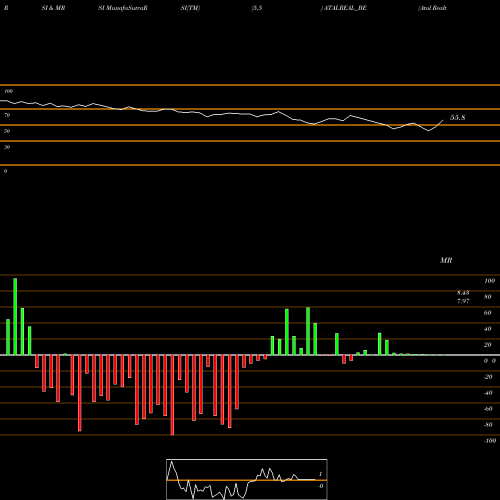Open the mini overview chart thumbnail
The image size is (500, 500).
[x=247, y=479]
